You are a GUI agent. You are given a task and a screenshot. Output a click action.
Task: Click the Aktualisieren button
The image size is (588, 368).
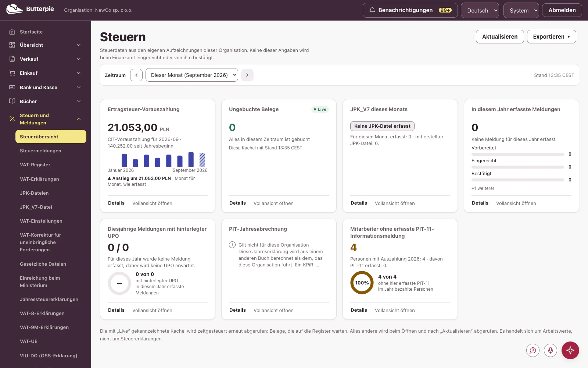click(500, 37)
